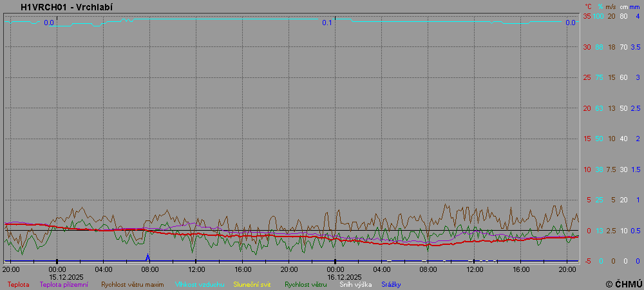Click the Rychlost větru maxim legend label
644x290 pixels.
pos(132,284)
